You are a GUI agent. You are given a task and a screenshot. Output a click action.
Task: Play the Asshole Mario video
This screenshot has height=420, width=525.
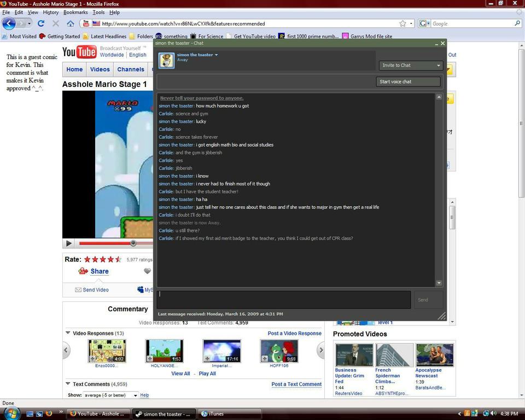pos(69,243)
